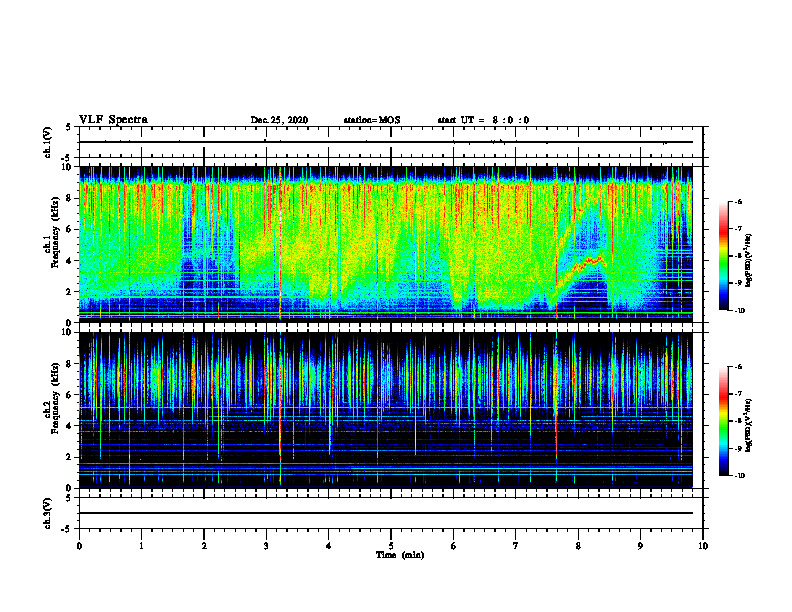This screenshot has height=612, width=792.
Task: Click the ch.2 frequency tick label "4"
Action: click(70, 426)
